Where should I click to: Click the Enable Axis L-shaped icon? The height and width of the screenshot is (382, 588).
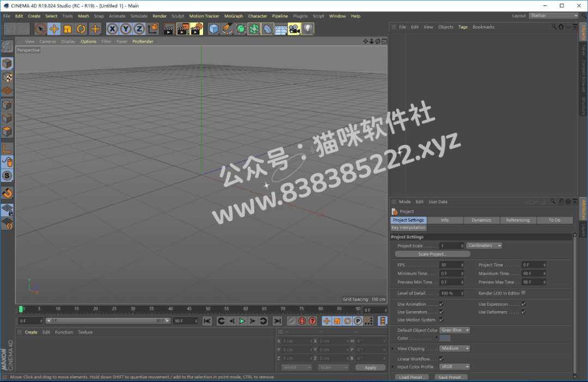[x=7, y=149]
